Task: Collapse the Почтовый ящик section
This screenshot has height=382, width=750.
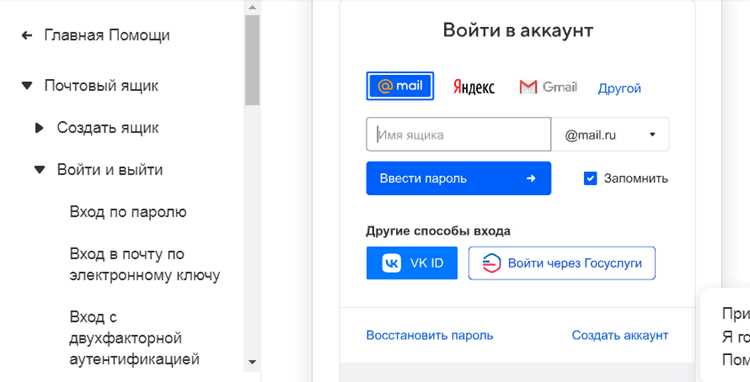Action: point(27,86)
